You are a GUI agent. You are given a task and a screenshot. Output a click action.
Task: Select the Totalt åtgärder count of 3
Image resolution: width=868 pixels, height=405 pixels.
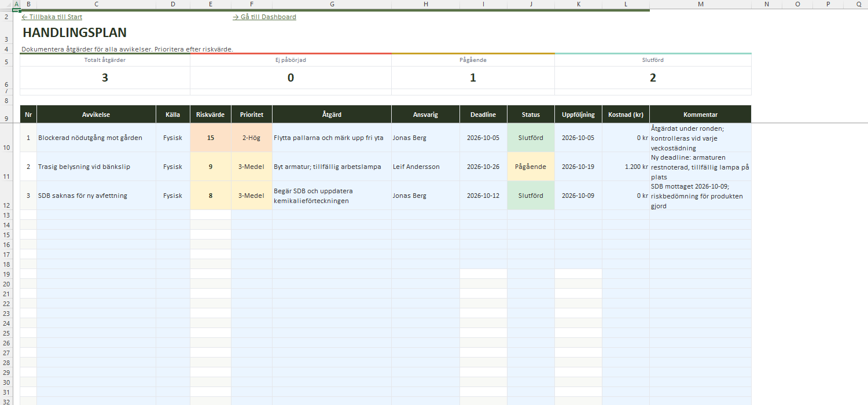click(x=105, y=78)
